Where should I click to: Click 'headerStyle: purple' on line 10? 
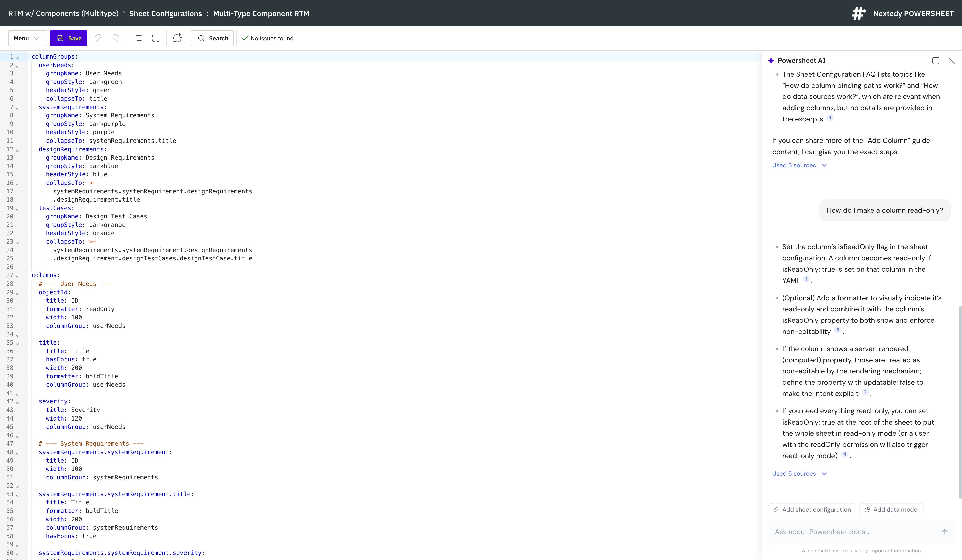pyautogui.click(x=80, y=132)
